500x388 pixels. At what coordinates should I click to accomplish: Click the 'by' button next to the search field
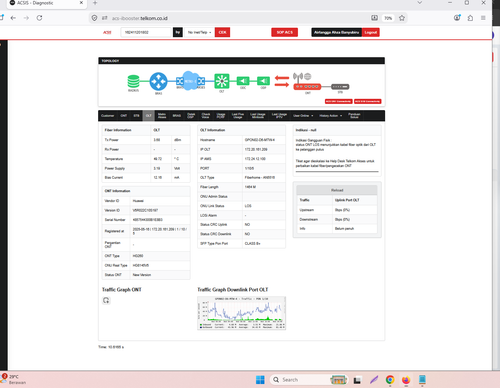(x=178, y=32)
